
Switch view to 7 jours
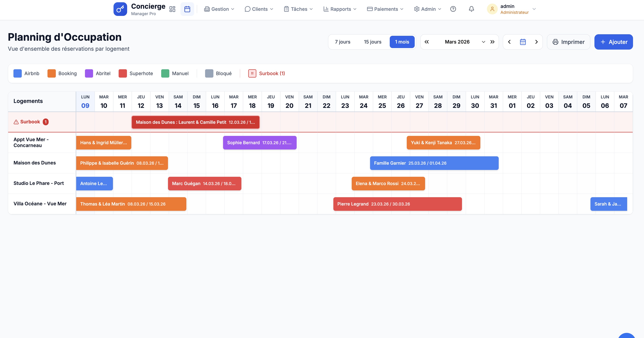click(342, 42)
